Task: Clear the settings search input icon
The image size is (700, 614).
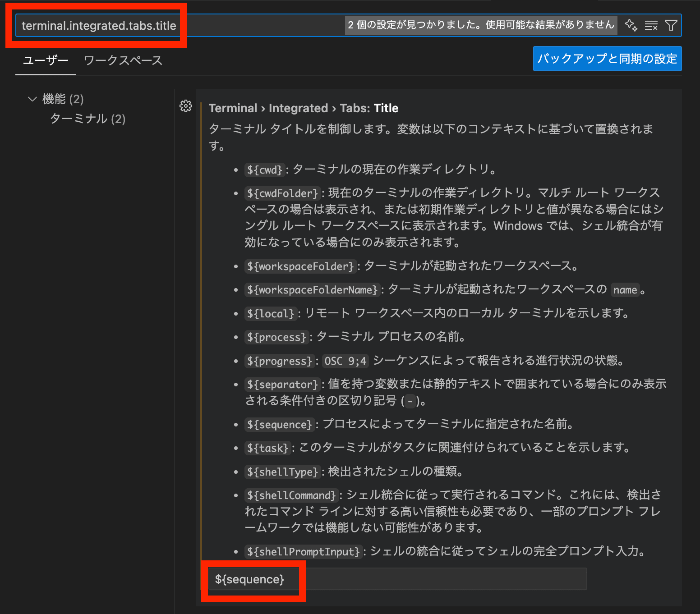Action: 651,25
